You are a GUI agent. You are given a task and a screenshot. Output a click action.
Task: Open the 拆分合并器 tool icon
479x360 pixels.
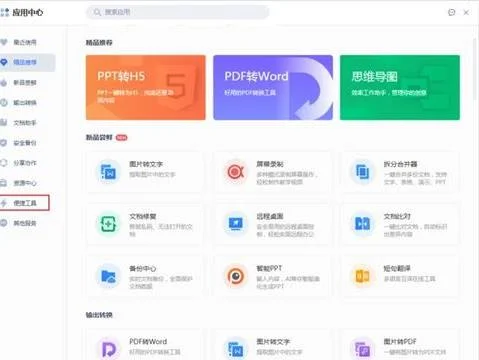pyautogui.click(x=362, y=172)
